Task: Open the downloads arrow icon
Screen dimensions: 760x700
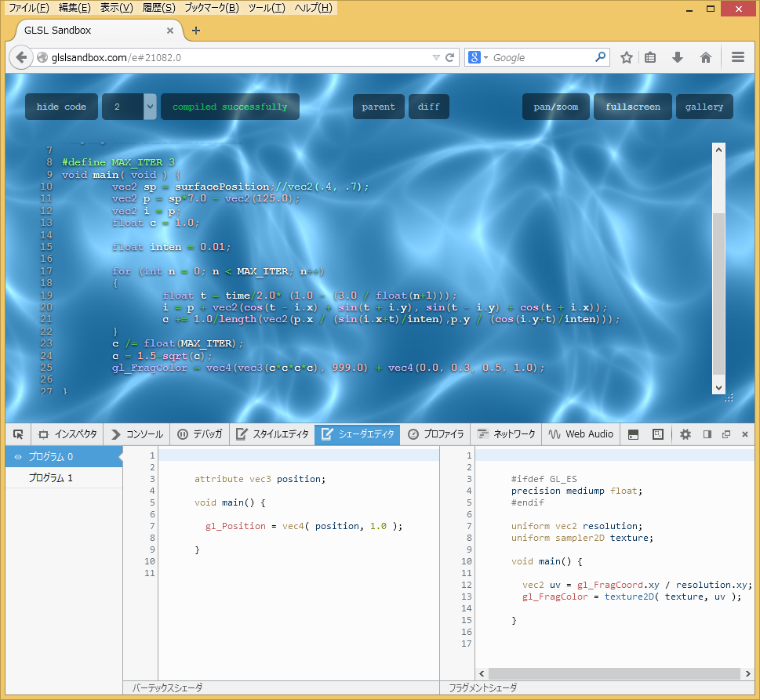Action: pos(678,57)
